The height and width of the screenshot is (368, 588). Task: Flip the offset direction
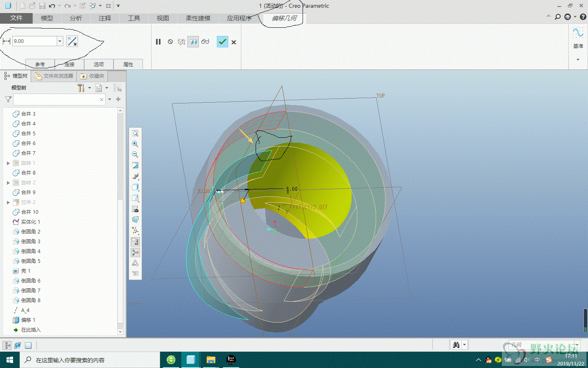click(x=72, y=41)
